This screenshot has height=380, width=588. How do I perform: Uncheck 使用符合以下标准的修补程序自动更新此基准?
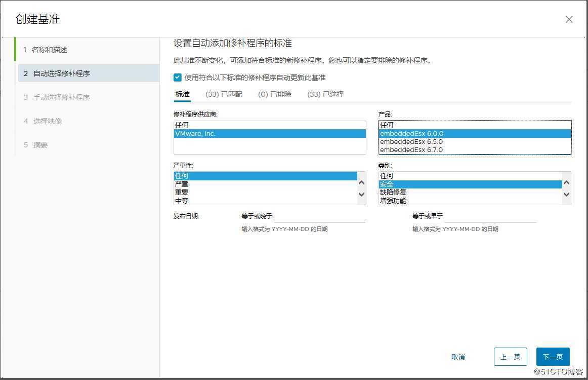click(x=178, y=77)
